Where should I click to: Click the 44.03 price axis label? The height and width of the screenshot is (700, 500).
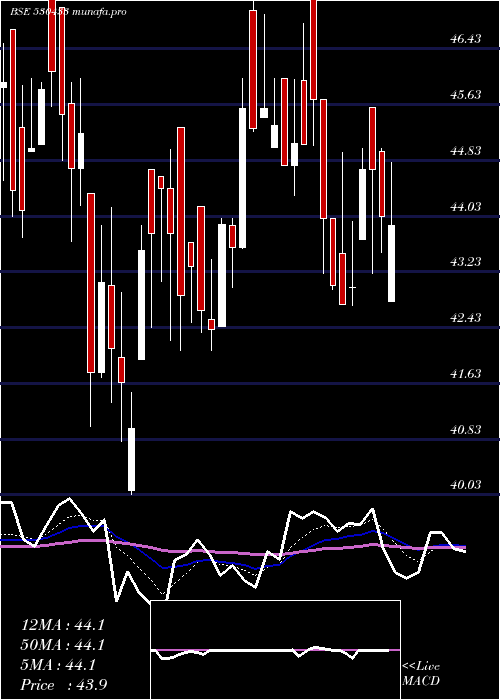tap(466, 206)
